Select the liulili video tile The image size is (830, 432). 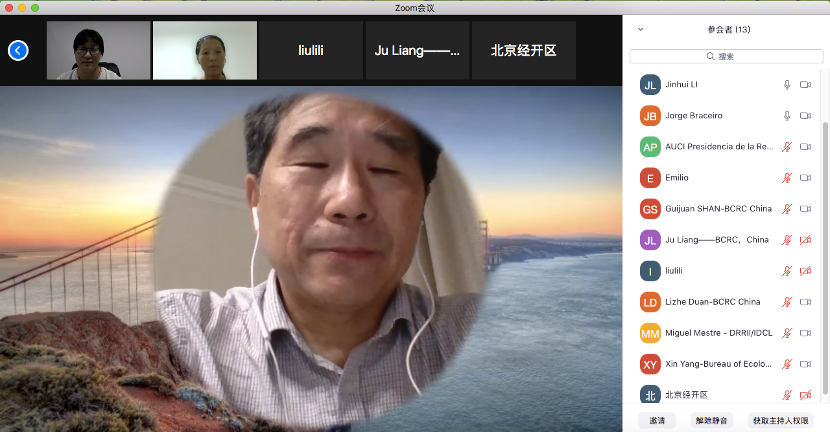click(x=311, y=50)
